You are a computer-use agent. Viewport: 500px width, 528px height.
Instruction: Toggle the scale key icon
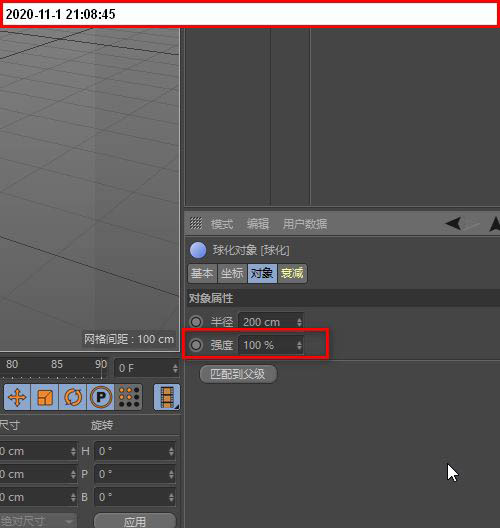(45, 397)
